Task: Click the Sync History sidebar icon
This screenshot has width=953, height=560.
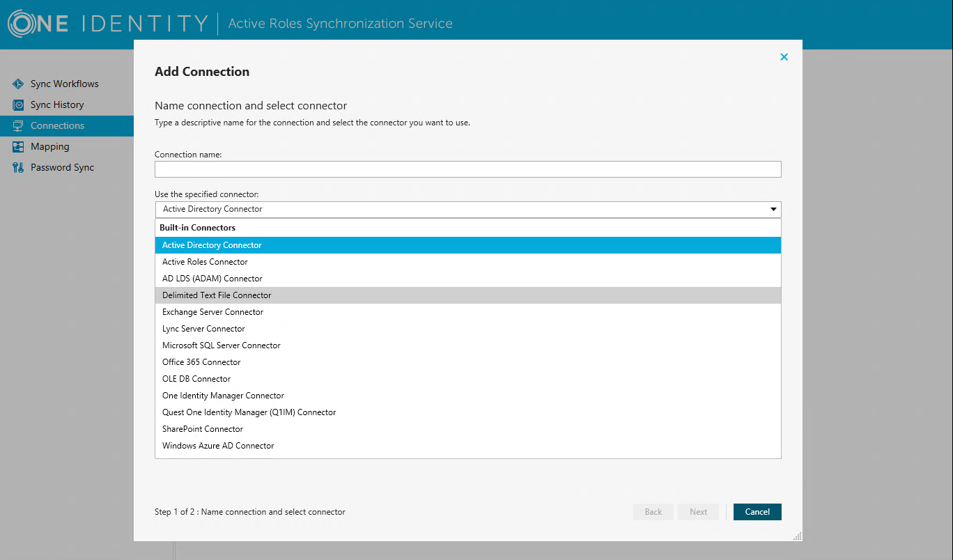Action: pos(18,104)
